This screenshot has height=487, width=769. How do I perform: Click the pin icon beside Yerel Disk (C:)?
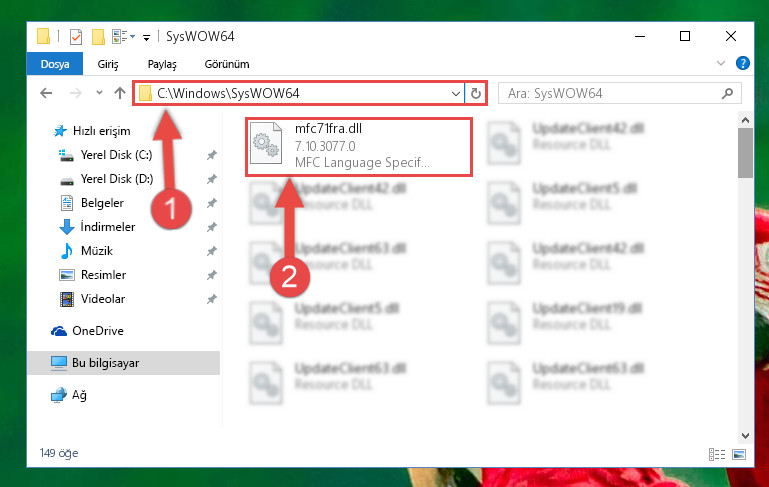coord(211,155)
